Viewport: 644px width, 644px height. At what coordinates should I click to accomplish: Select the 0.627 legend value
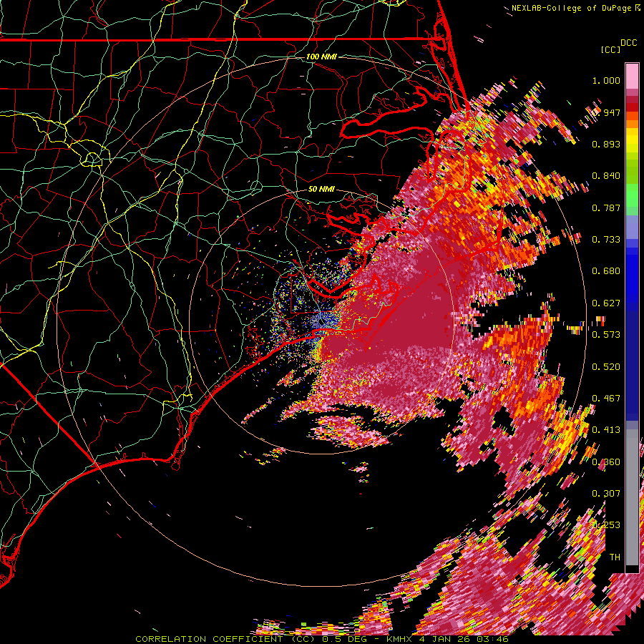(606, 303)
